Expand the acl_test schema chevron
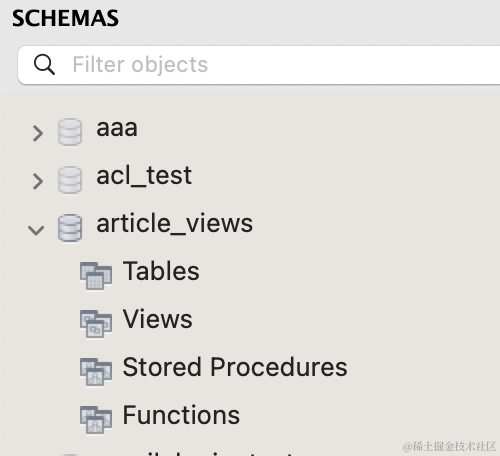The height and width of the screenshot is (456, 500). coord(38,182)
